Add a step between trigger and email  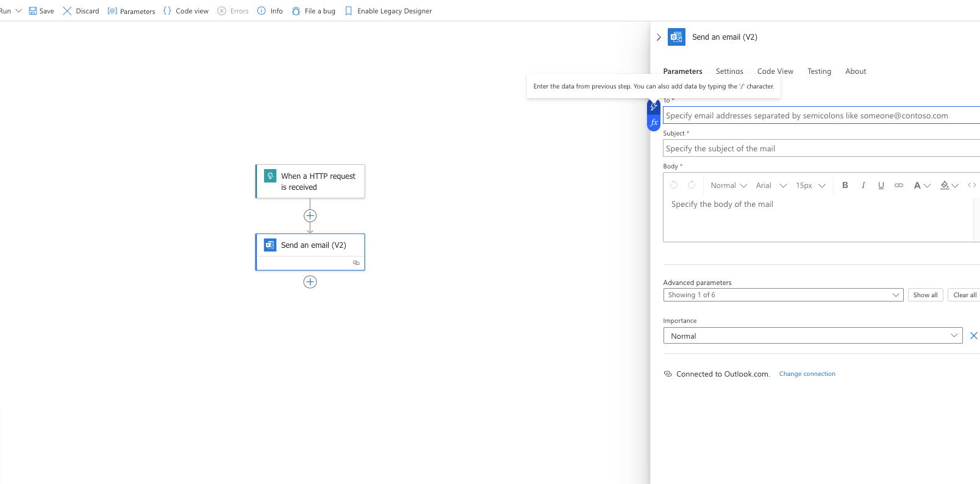310,216
